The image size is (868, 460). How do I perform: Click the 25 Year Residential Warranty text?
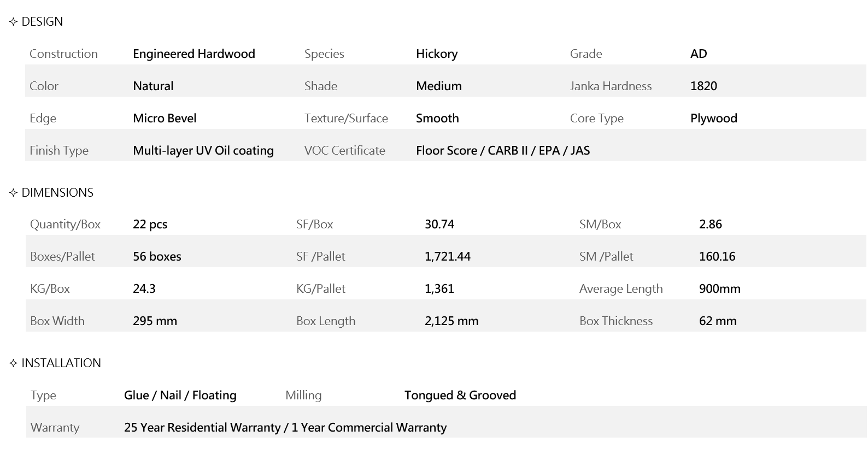pos(202,428)
